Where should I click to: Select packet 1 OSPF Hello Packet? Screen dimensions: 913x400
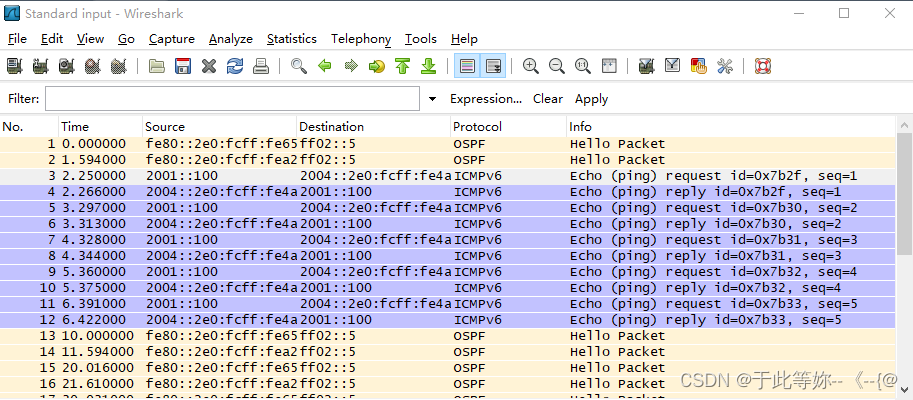[x=447, y=144]
